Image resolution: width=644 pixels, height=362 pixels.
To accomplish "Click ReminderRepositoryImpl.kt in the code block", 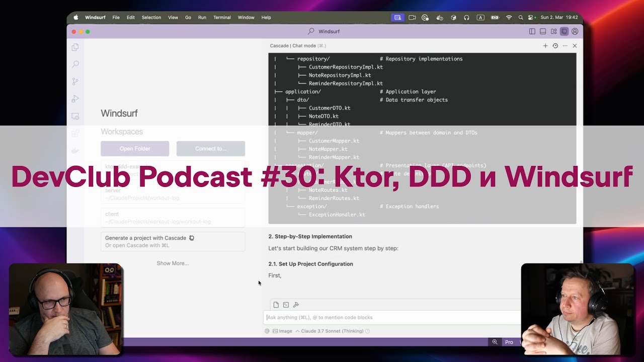I will point(346,83).
